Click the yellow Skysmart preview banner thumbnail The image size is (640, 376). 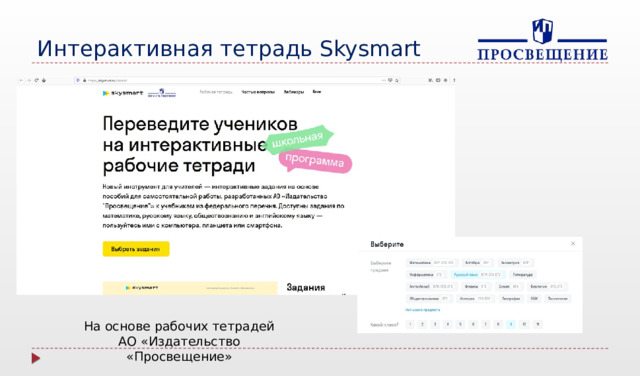pos(190,288)
